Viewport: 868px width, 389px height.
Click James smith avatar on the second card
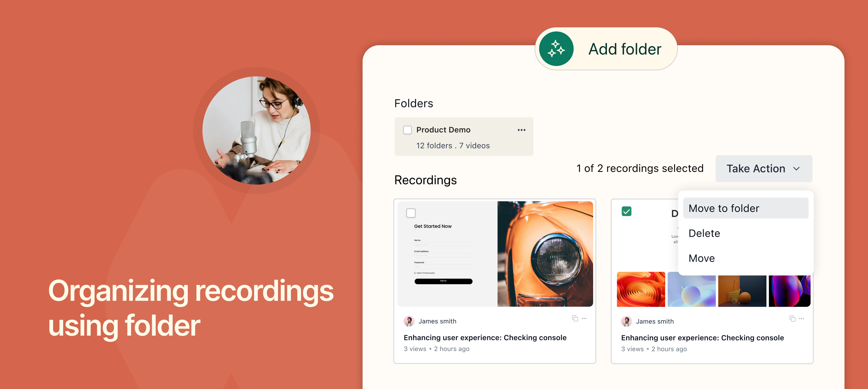[x=626, y=321]
